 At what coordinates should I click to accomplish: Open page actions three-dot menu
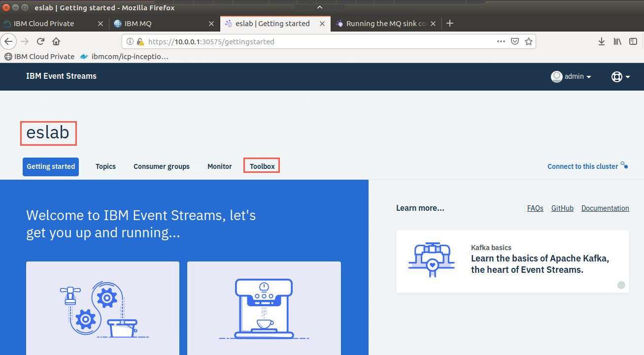[501, 41]
